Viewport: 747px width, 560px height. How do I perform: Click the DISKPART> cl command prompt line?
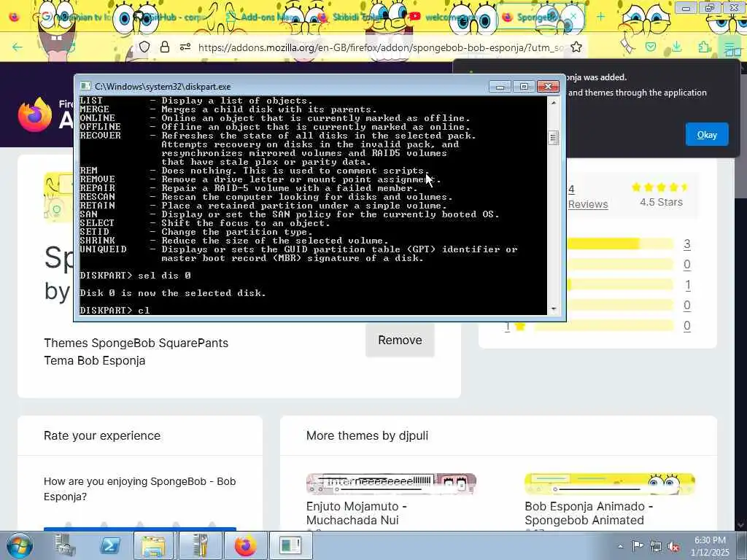pos(115,311)
